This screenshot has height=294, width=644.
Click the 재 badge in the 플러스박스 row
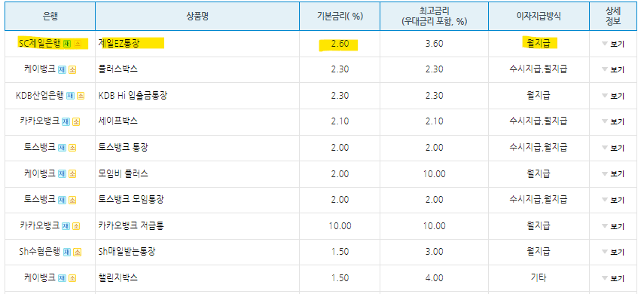(x=62, y=69)
